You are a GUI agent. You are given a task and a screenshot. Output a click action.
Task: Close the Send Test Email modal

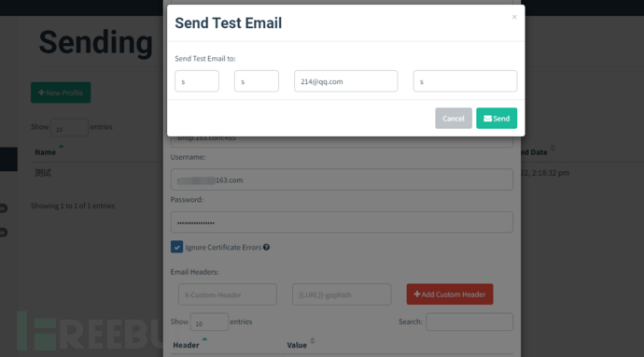pyautogui.click(x=514, y=17)
